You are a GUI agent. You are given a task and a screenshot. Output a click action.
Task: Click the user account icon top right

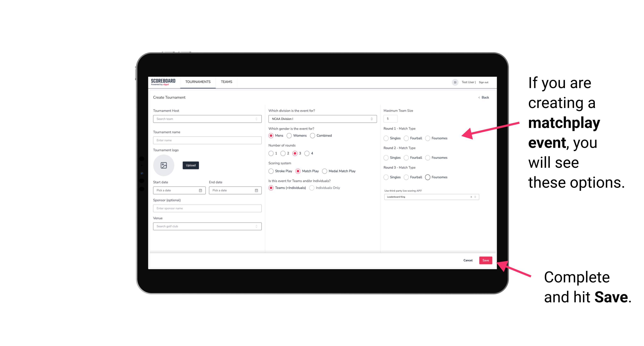454,82
